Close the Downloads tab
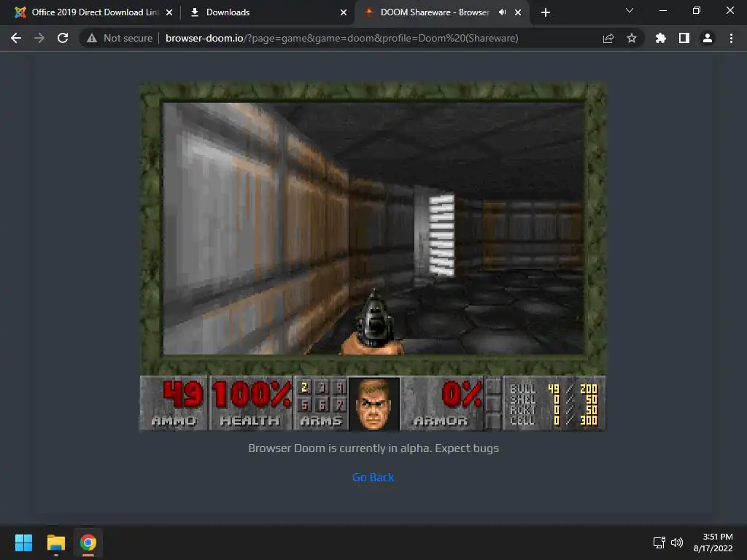Screen dimensions: 747x560 coord(344,12)
